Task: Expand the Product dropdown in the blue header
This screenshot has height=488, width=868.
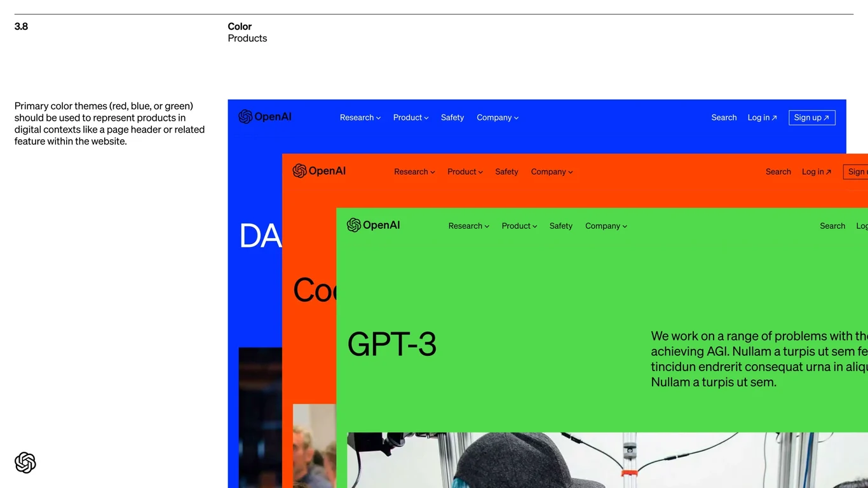Action: 411,118
